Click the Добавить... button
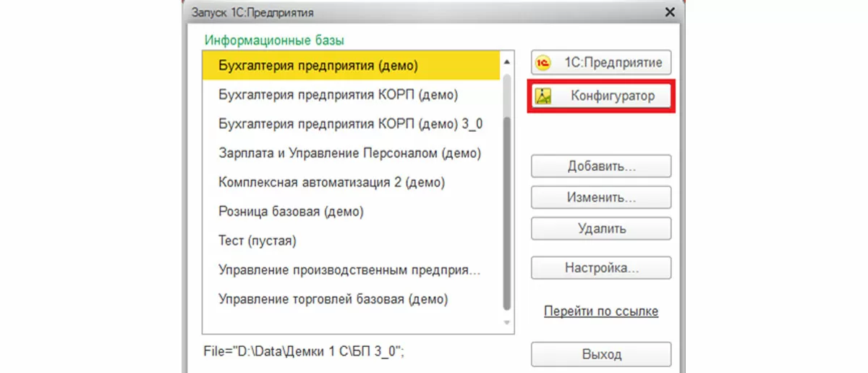Screen dimensions: 868x373 click(601, 166)
